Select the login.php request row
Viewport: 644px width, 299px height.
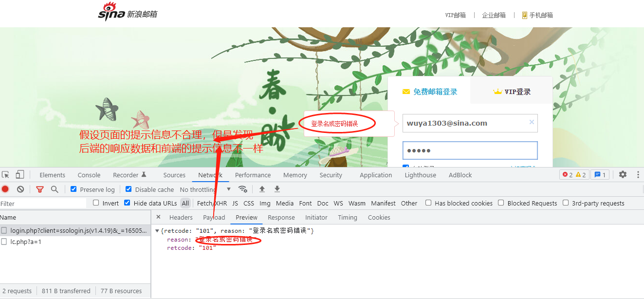click(75, 230)
